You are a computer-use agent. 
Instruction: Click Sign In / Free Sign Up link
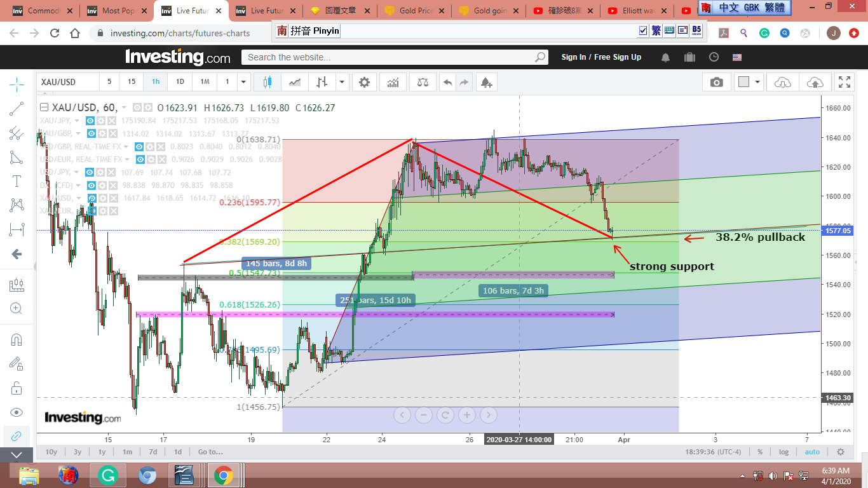(601, 57)
